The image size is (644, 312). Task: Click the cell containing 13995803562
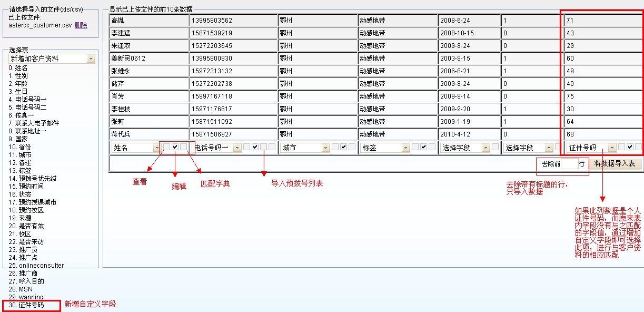click(x=233, y=21)
